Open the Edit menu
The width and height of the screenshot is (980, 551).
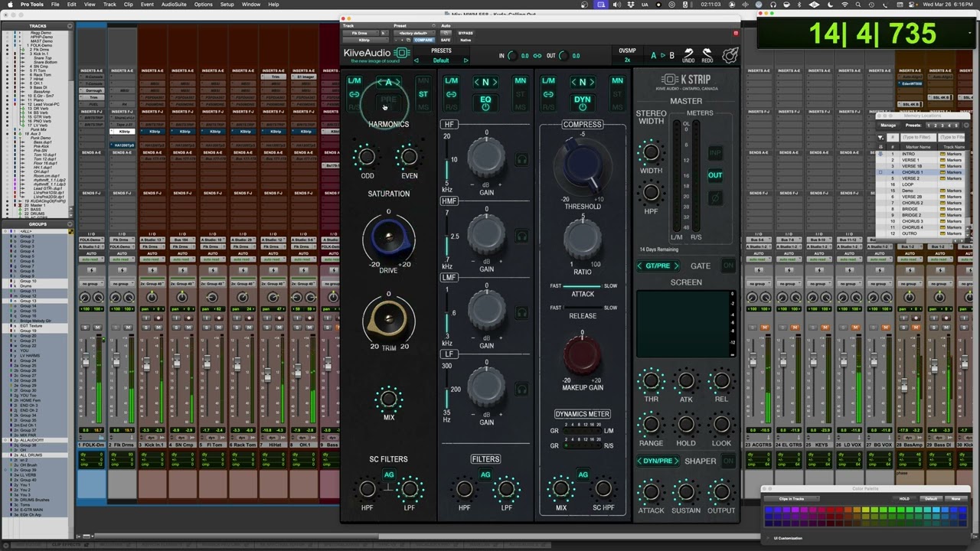pos(71,5)
